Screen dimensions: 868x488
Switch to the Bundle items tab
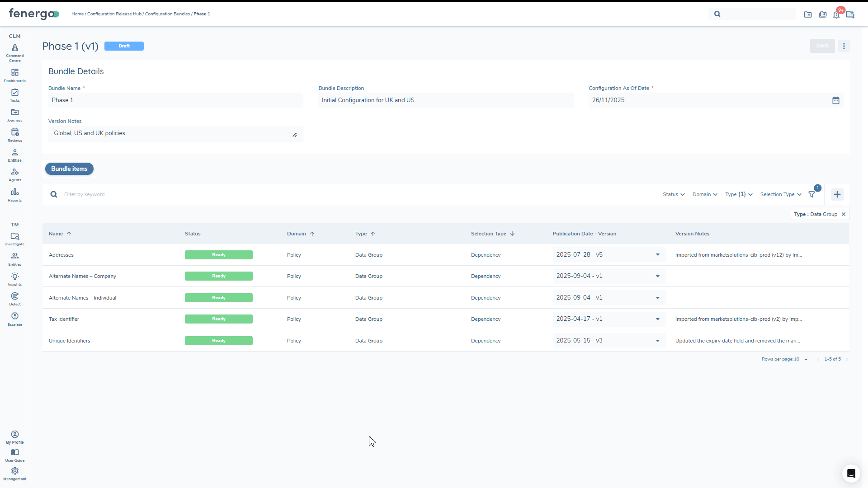[x=69, y=169]
